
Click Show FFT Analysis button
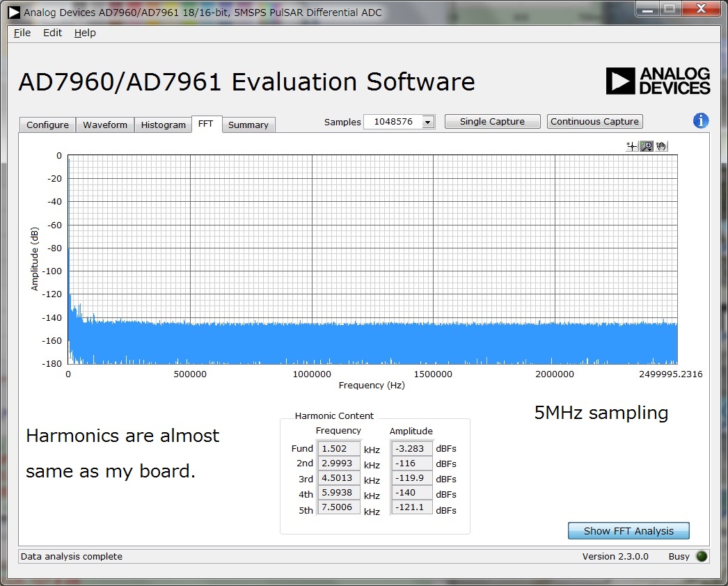click(628, 531)
